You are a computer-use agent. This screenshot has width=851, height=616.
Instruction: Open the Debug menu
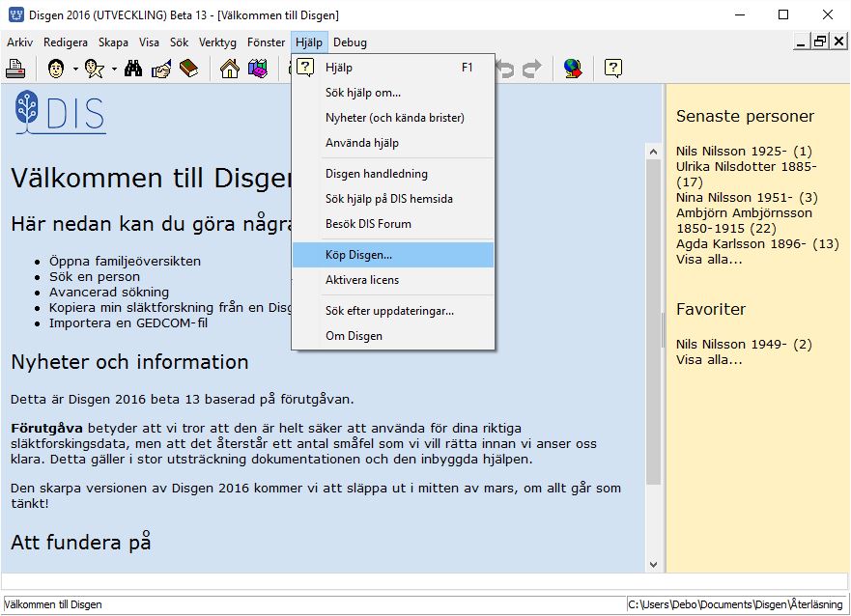pyautogui.click(x=350, y=42)
